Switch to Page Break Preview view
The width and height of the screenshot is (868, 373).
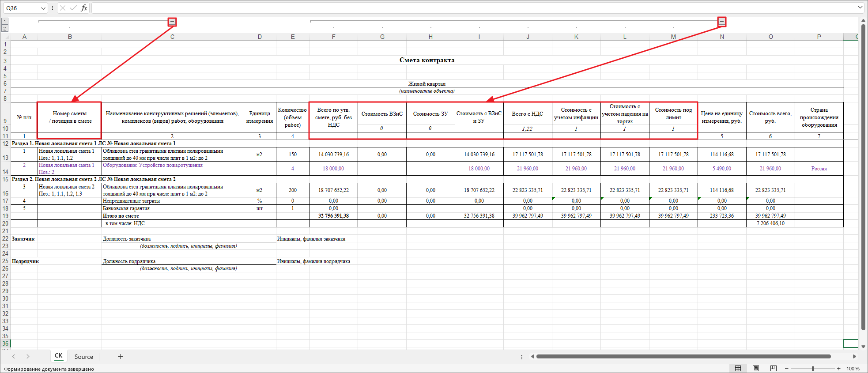(x=773, y=368)
